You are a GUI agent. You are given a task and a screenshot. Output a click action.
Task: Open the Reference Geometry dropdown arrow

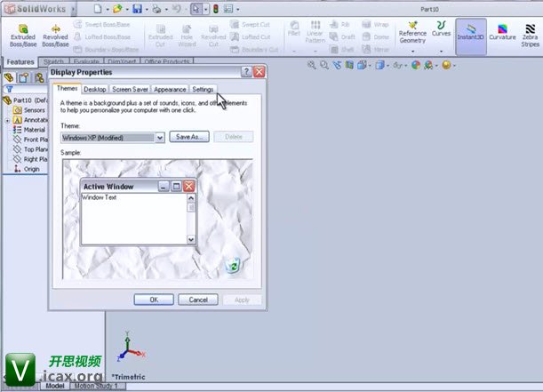(x=412, y=52)
